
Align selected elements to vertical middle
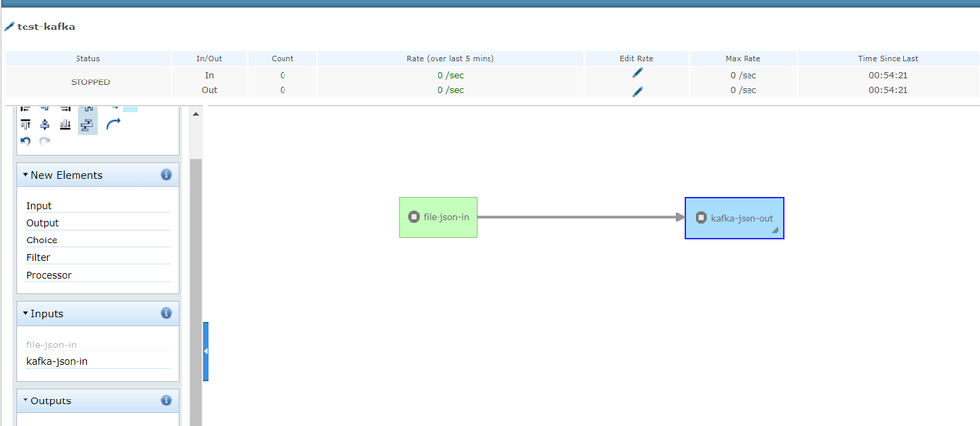44,124
